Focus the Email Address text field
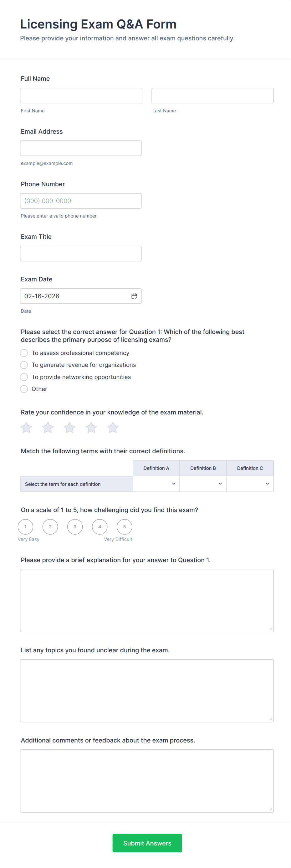The height and width of the screenshot is (868, 291). [81, 148]
